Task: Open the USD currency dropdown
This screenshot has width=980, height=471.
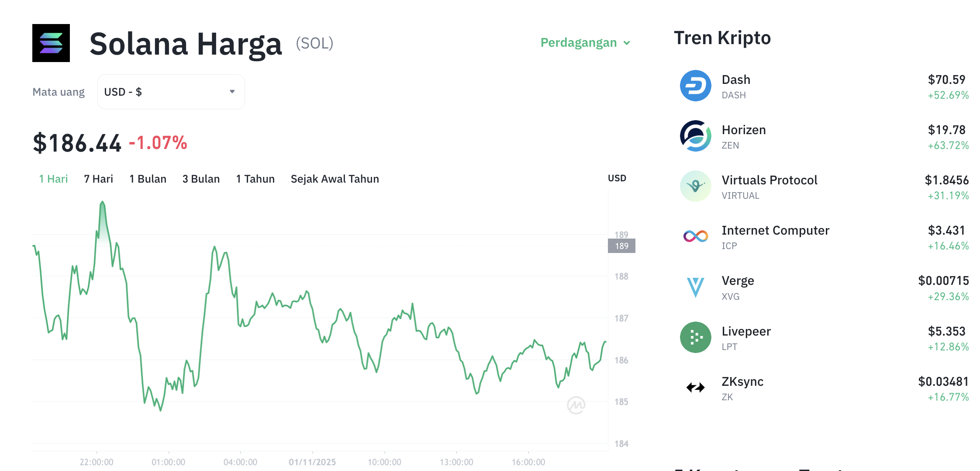Action: 170,91
